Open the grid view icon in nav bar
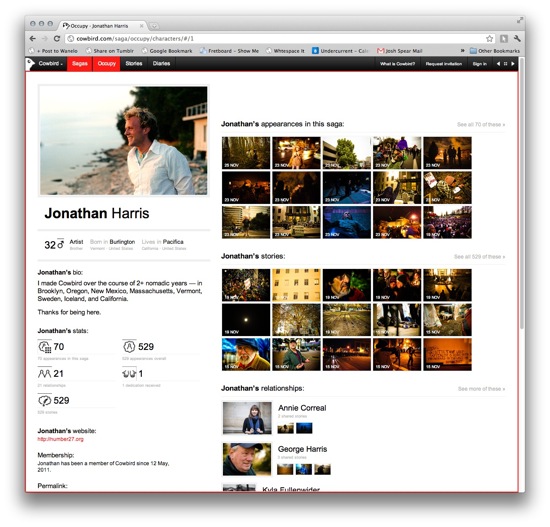Screen dimensions: 550x527 click(505, 64)
